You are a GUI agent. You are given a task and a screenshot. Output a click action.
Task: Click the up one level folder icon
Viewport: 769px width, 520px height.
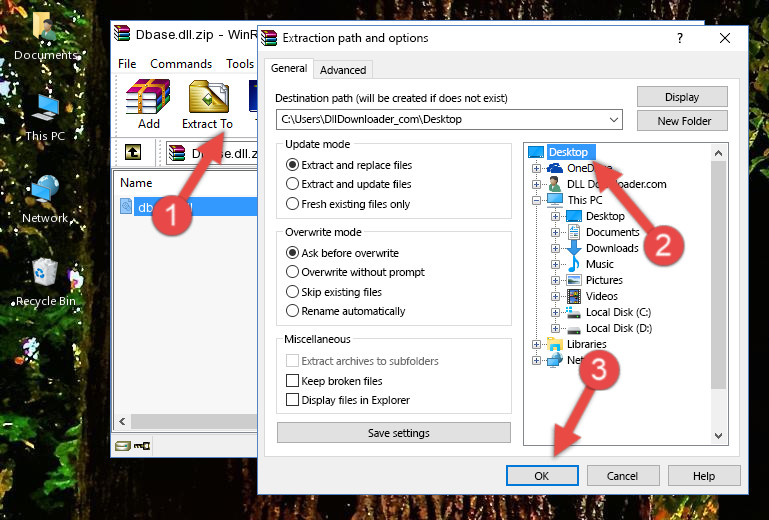coord(133,152)
